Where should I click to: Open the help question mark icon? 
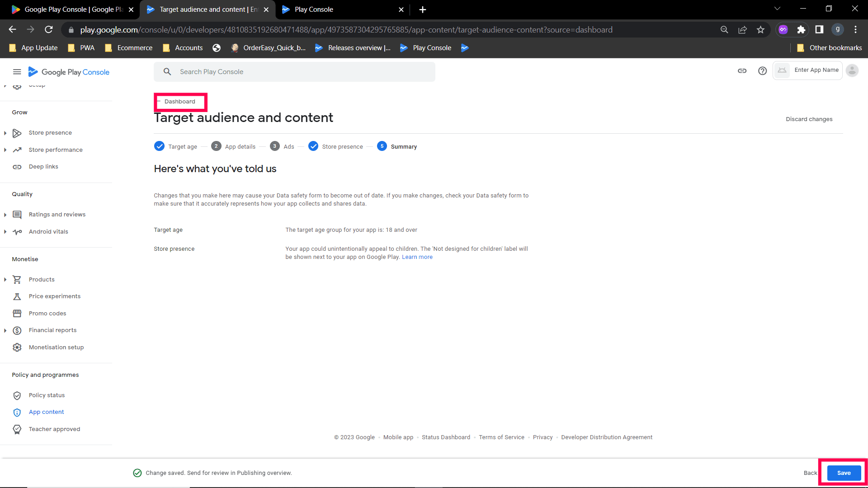(762, 71)
